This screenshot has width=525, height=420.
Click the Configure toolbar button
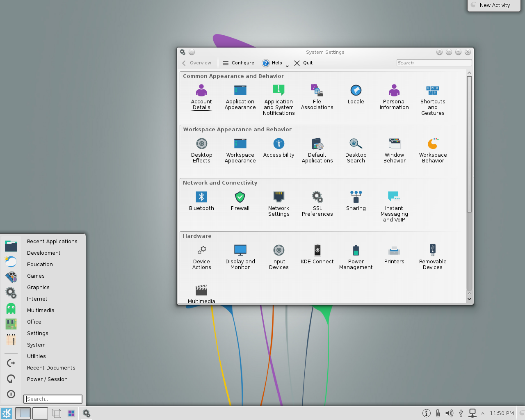coord(238,63)
